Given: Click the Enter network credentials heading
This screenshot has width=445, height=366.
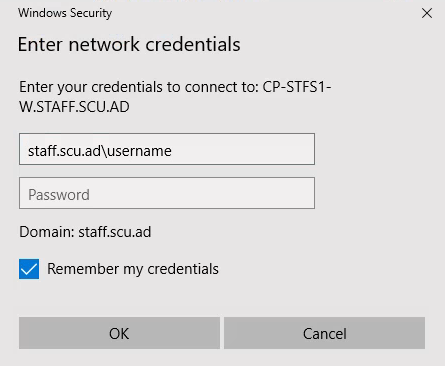Looking at the screenshot, I should click(129, 44).
